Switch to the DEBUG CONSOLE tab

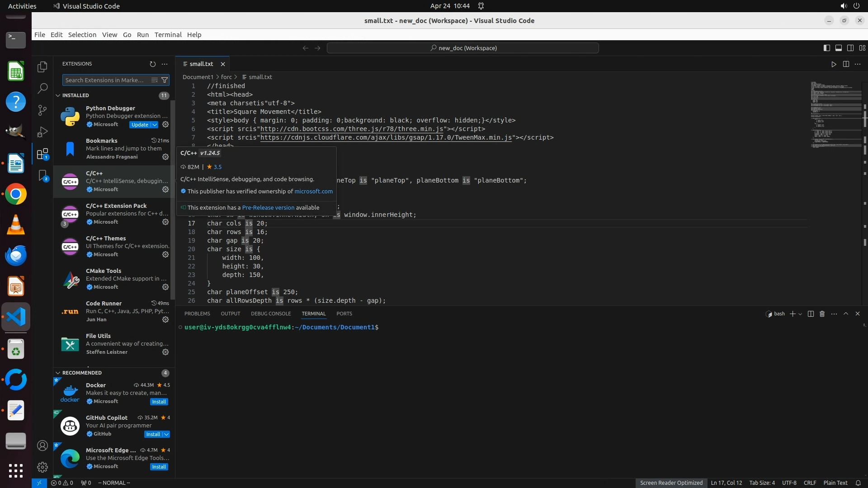tap(270, 314)
